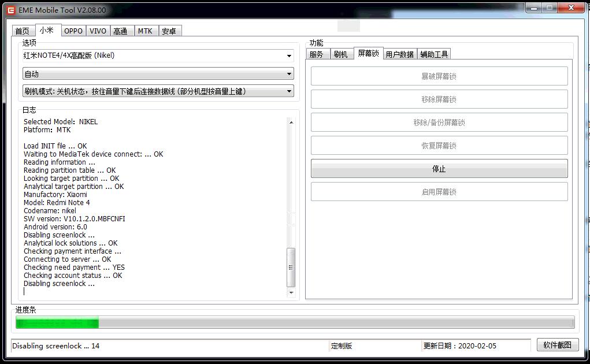This screenshot has width=590, height=364.
Task: Open the OPPO tab
Action: (73, 31)
